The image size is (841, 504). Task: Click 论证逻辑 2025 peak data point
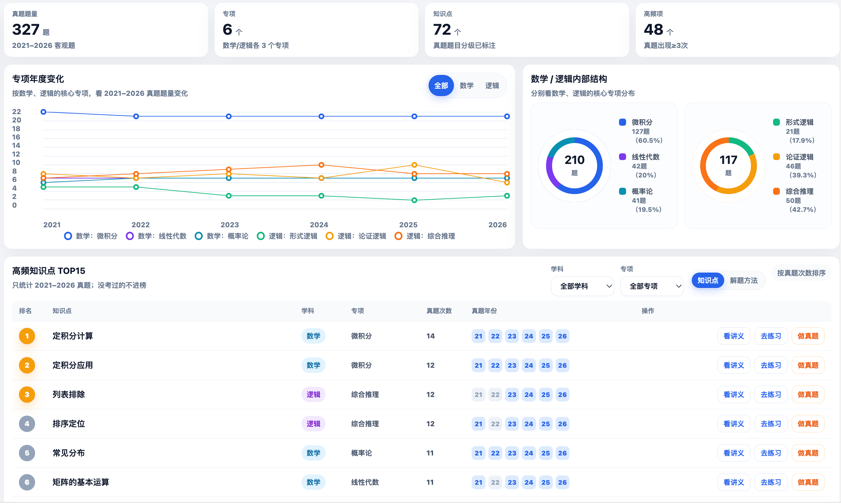pyautogui.click(x=414, y=165)
